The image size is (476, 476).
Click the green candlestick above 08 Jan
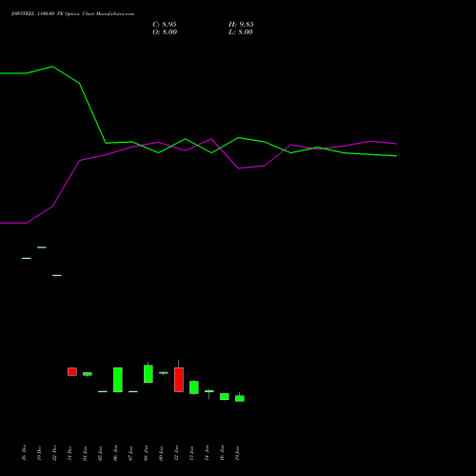149,373
